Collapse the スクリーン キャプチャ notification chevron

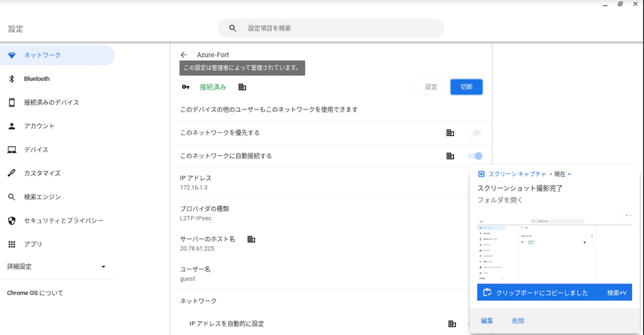(569, 174)
